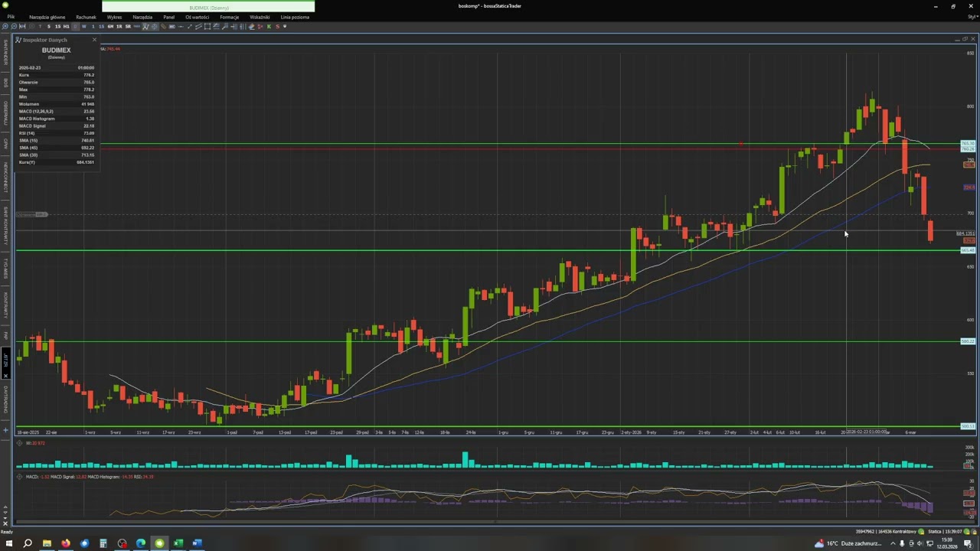Zoom out with the minus magnifier toolbar icon
Image resolution: width=980 pixels, height=551 pixels.
[14, 26]
